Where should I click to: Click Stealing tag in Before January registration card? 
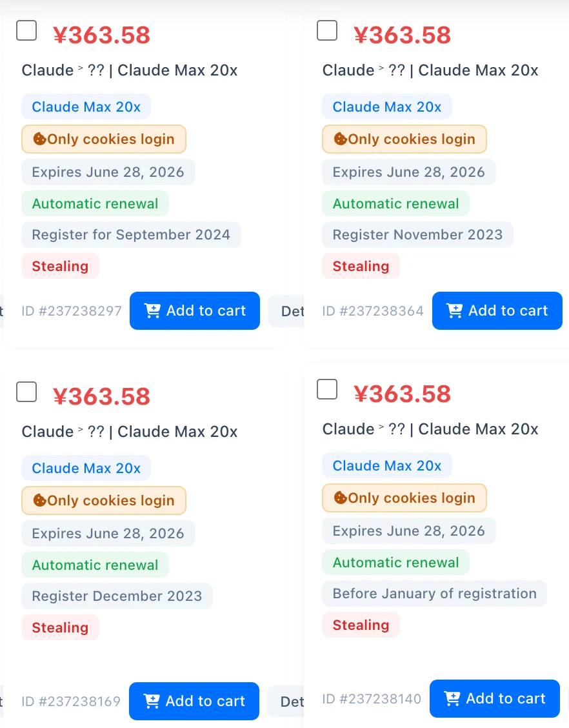(361, 625)
